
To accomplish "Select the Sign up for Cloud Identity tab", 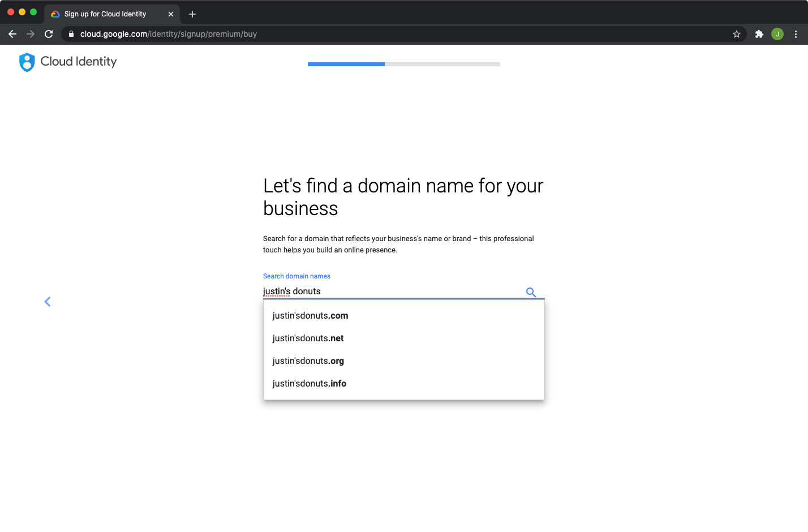I will [112, 14].
